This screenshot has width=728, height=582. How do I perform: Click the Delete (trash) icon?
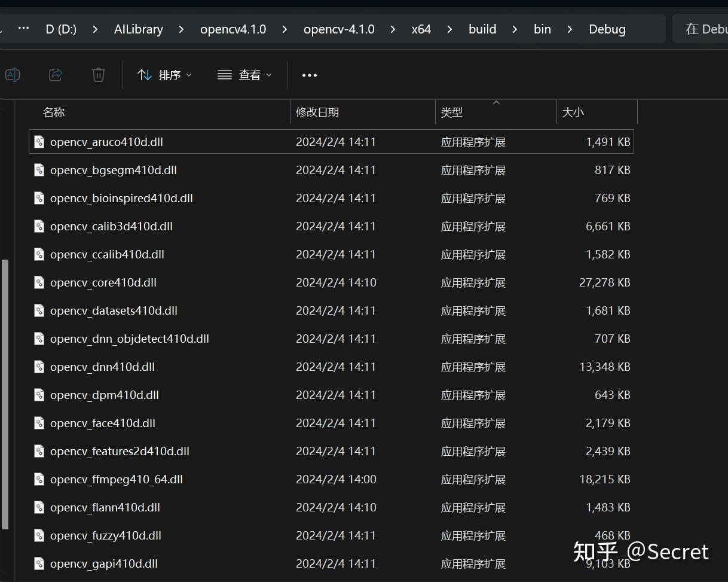[98, 75]
